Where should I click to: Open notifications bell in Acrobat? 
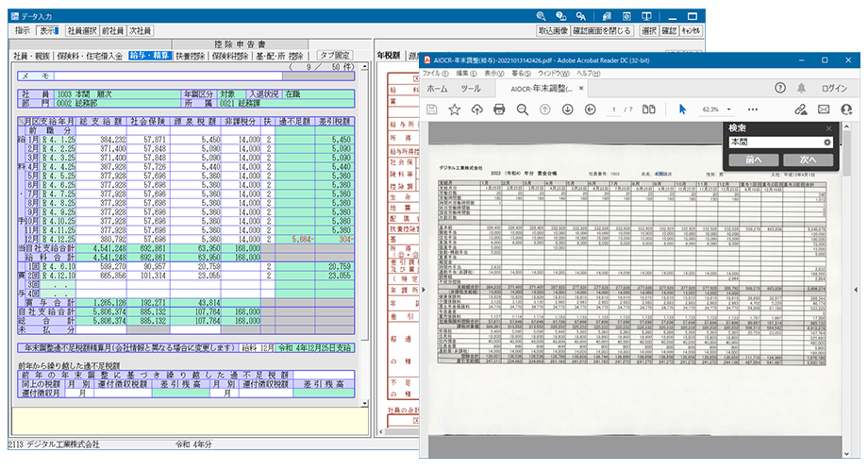[x=801, y=88]
